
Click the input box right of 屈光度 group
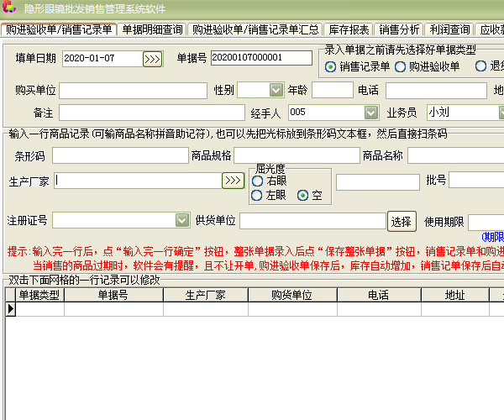coord(378,182)
